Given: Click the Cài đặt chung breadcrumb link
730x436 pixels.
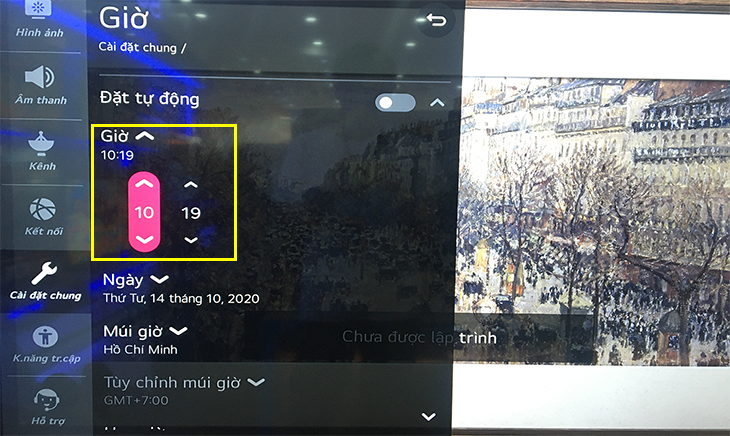Looking at the screenshot, I should pos(137,48).
